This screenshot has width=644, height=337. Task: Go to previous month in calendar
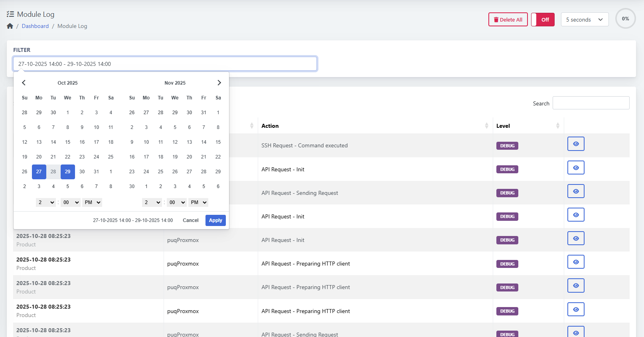click(24, 83)
